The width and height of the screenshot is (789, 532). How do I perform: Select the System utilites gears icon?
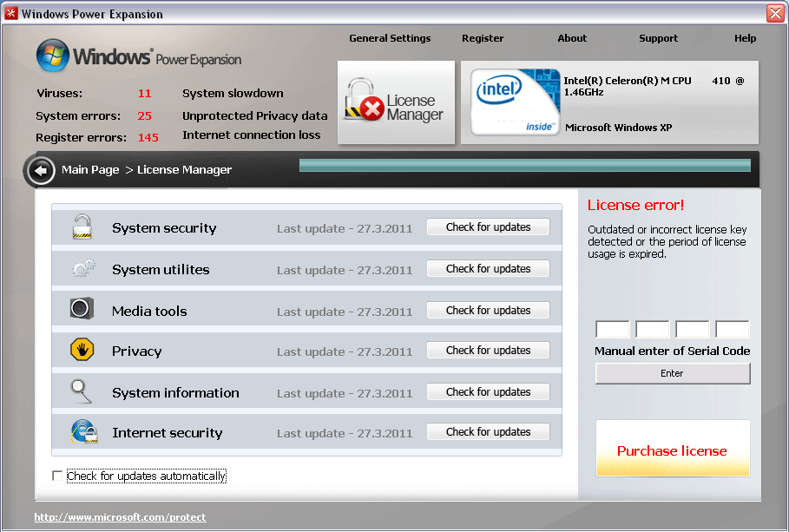tap(82, 269)
